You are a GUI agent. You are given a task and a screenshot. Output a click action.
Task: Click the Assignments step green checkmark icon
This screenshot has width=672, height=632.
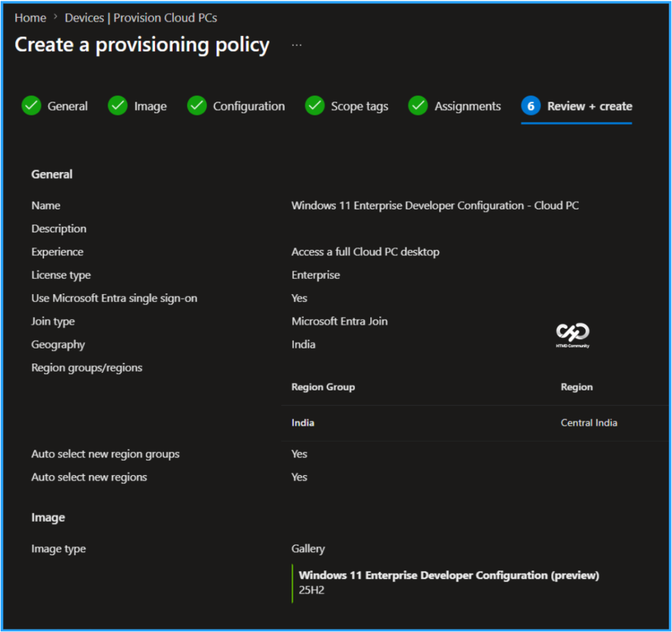(418, 106)
